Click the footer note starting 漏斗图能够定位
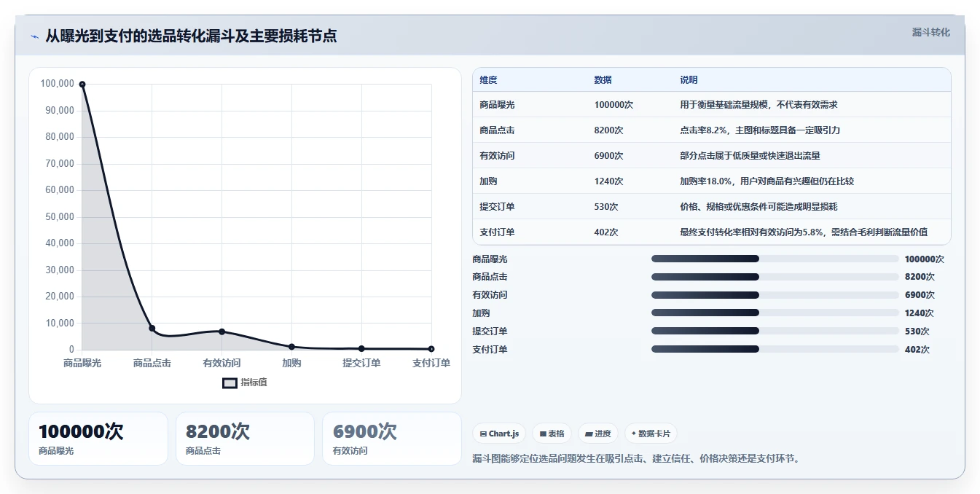Viewport: 980px width, 494px height. (x=635, y=459)
